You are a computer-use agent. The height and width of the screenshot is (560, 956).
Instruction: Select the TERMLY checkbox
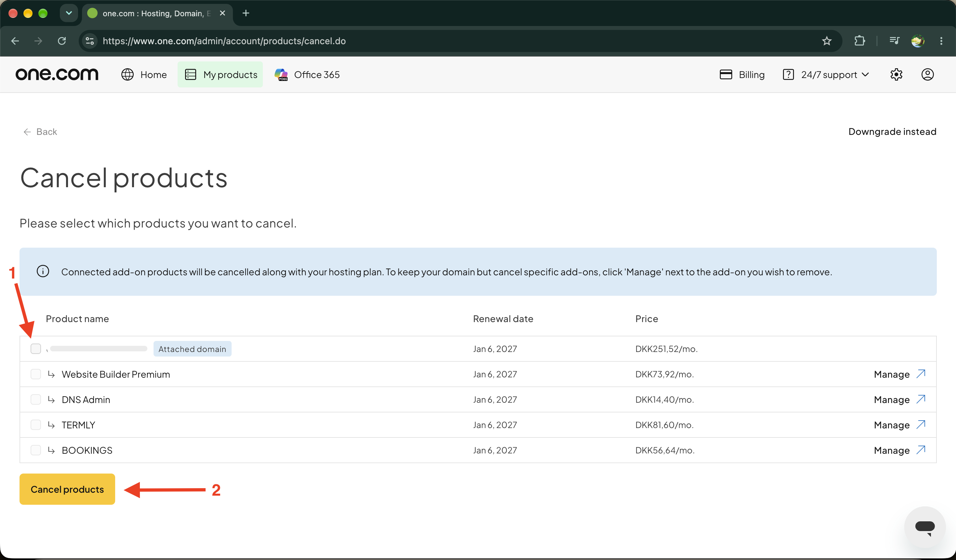(36, 425)
